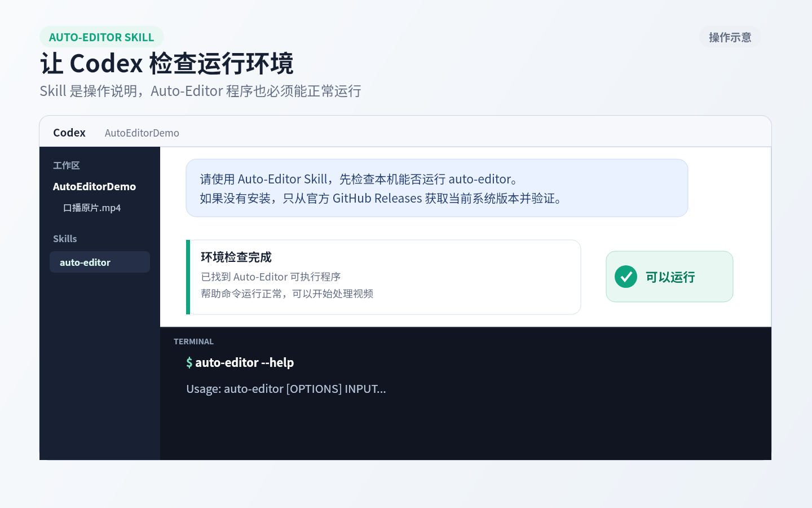The image size is (812, 508).
Task: Click the TERMINAL panel label
Action: (193, 341)
